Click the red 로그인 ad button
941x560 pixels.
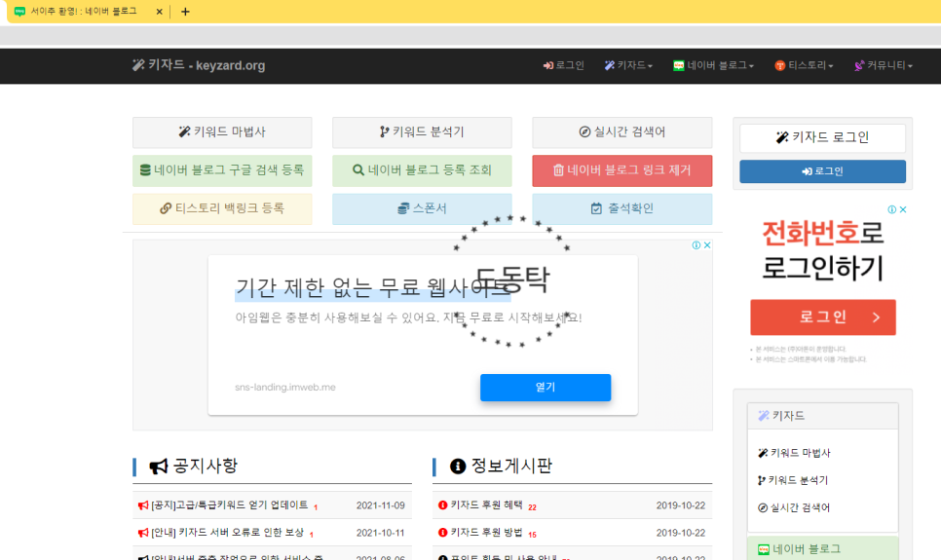[x=823, y=317]
